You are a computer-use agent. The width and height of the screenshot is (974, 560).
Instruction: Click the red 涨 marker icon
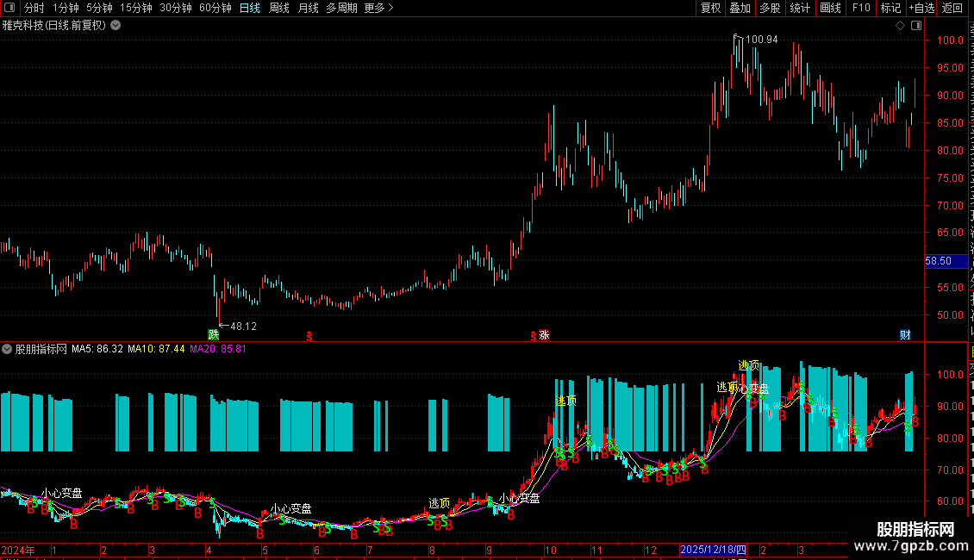click(544, 334)
